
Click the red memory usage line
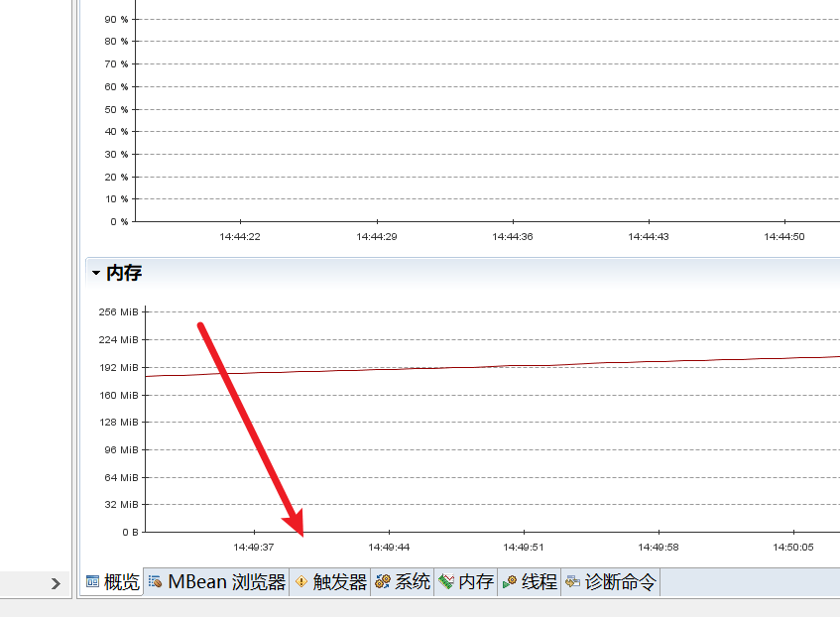pyautogui.click(x=496, y=365)
